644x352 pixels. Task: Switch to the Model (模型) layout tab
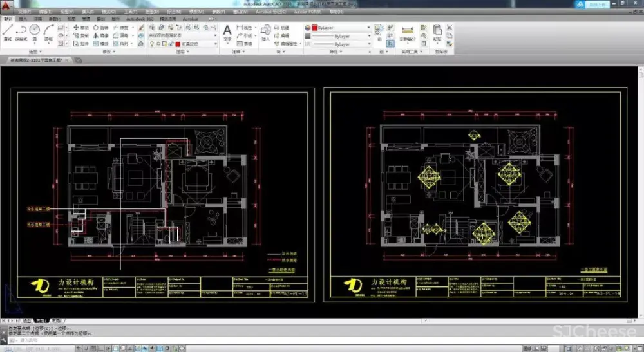(x=27, y=320)
